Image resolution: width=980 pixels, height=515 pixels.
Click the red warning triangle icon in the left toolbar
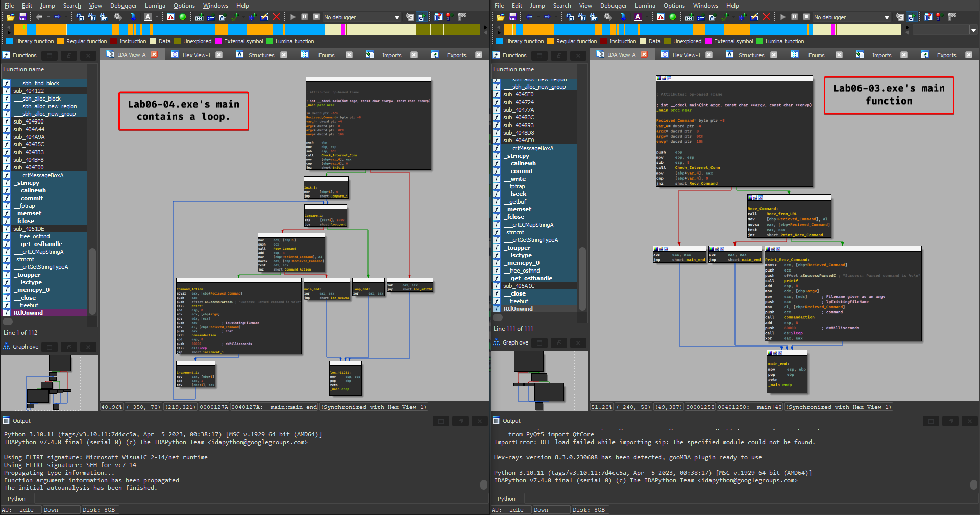[170, 17]
